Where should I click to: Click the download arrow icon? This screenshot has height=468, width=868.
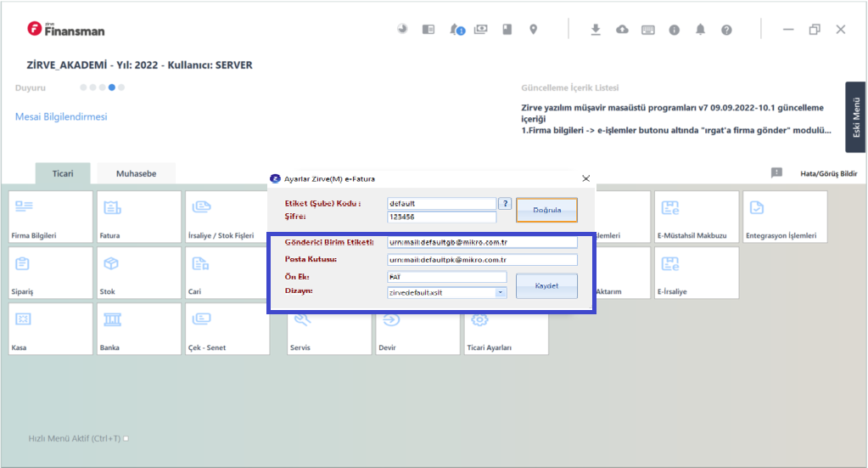596,30
